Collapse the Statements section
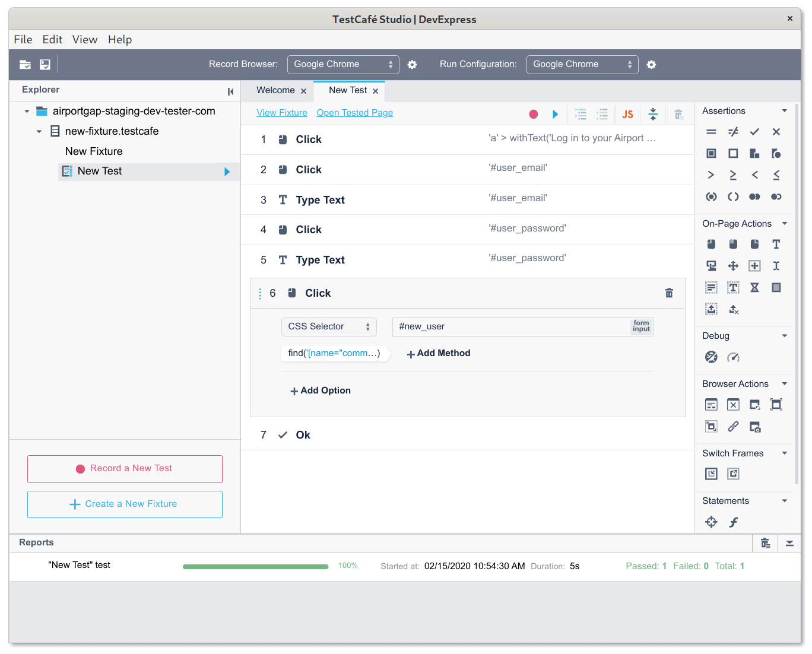The width and height of the screenshot is (812, 654). tap(785, 501)
